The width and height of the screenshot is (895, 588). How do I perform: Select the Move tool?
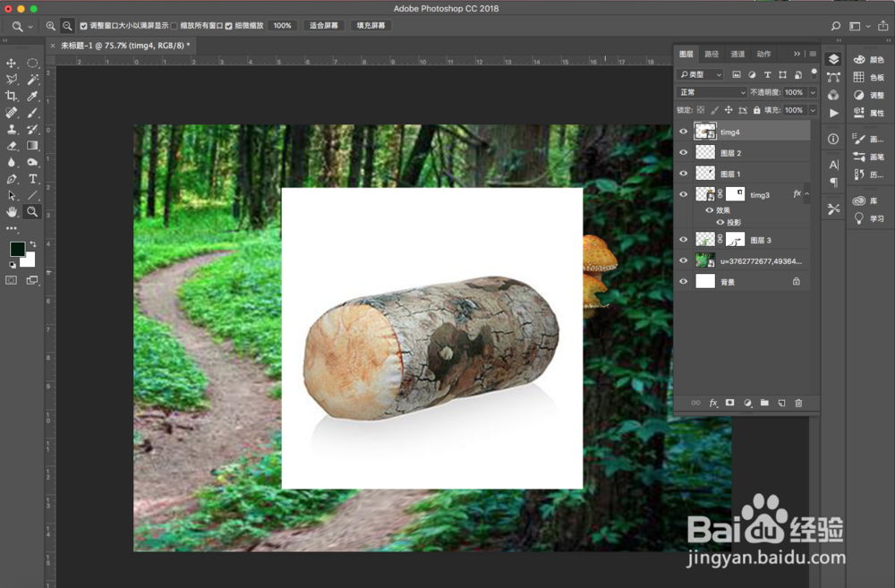11,63
